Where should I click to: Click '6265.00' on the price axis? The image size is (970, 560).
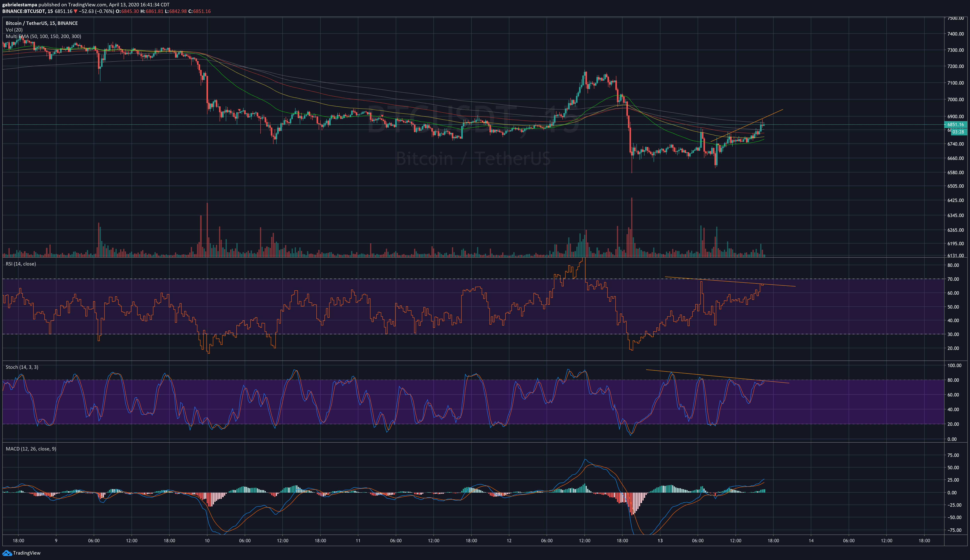[x=955, y=230]
